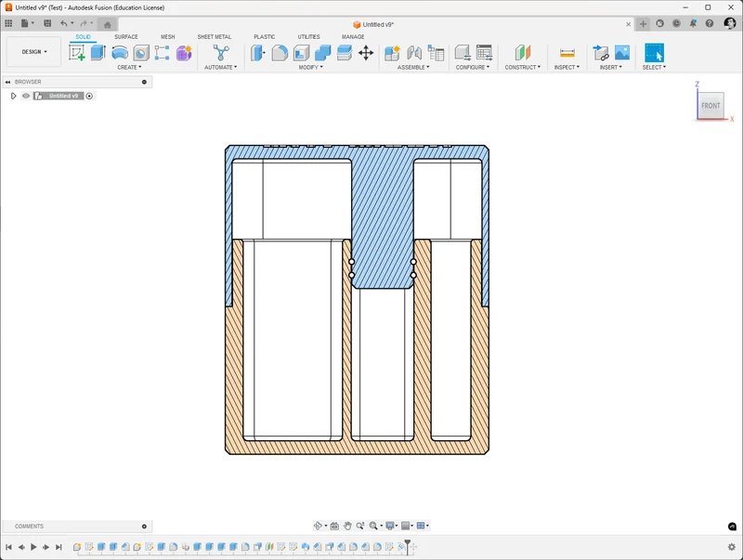Switch to the PLASTIC tab
Screen dimensions: 743x560
point(265,37)
